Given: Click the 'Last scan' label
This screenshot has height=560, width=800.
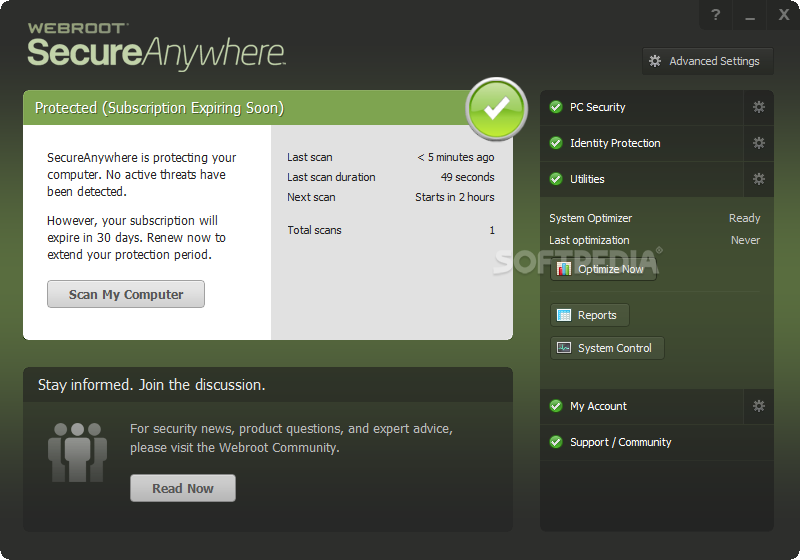Looking at the screenshot, I should (310, 157).
